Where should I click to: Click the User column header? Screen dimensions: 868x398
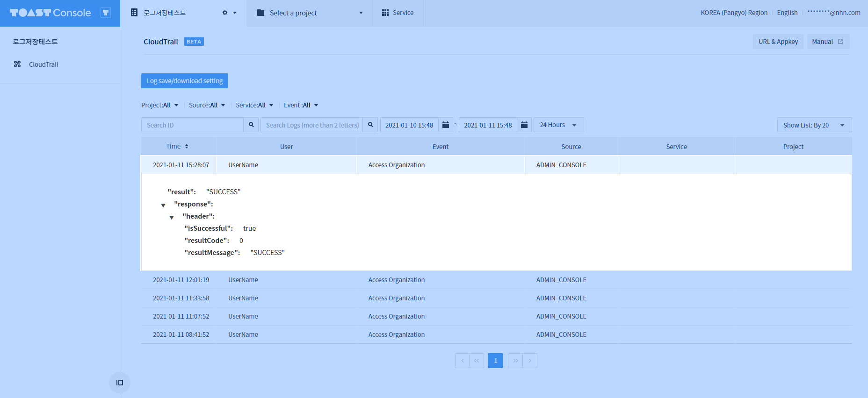click(286, 147)
